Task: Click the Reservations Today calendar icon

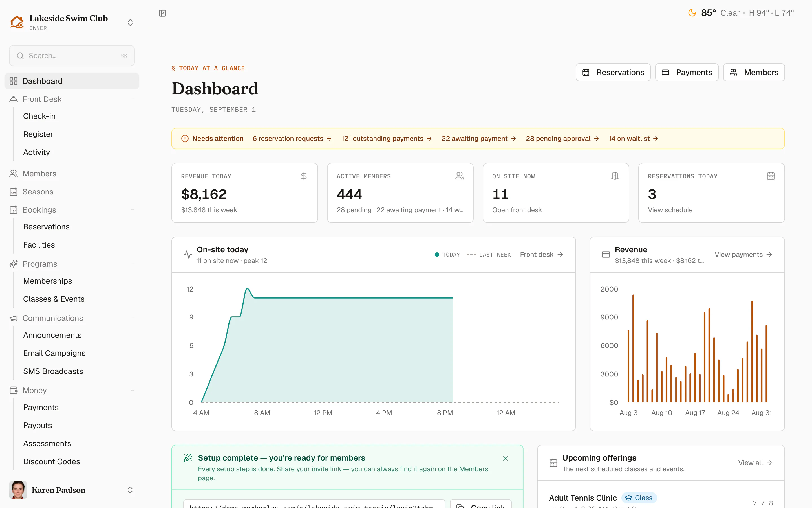Action: [771, 176]
